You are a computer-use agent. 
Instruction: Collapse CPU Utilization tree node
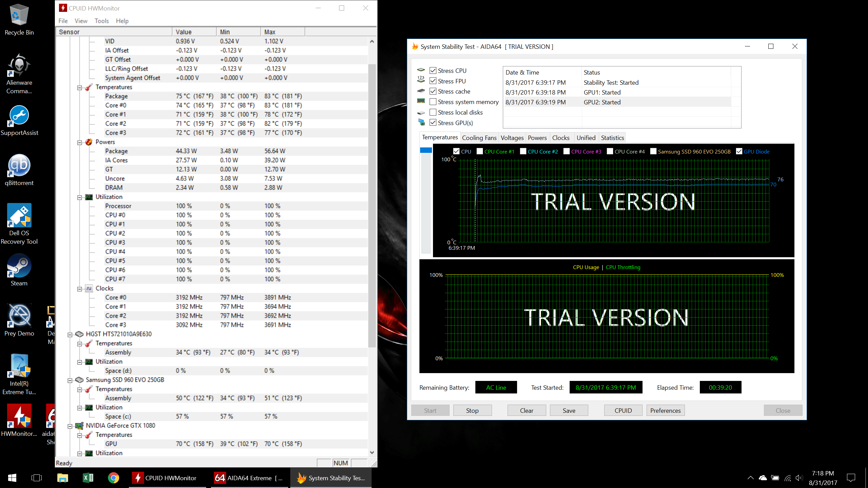point(79,197)
